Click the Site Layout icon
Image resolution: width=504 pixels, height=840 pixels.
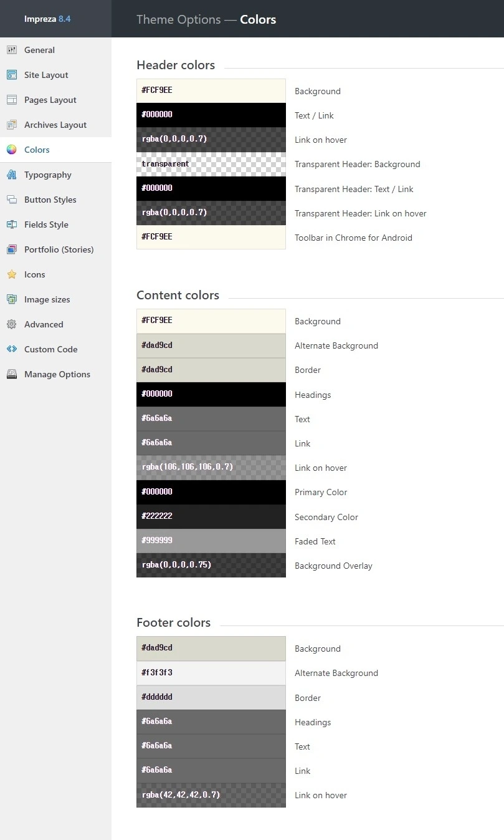click(12, 75)
